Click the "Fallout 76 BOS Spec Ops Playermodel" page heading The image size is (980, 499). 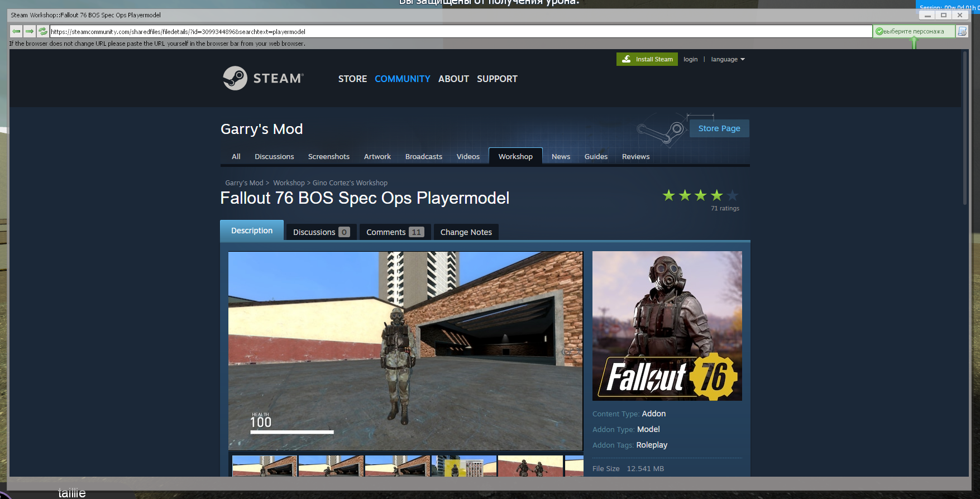pyautogui.click(x=365, y=198)
